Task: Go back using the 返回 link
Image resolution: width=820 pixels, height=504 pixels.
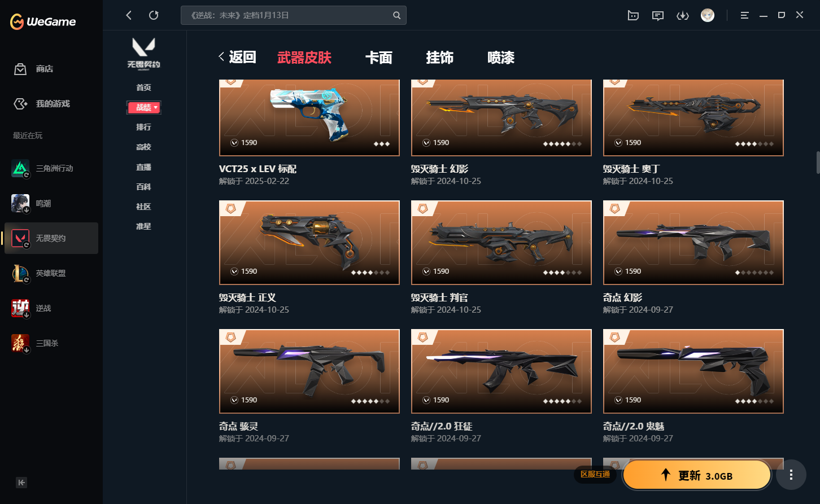Action: pos(238,57)
